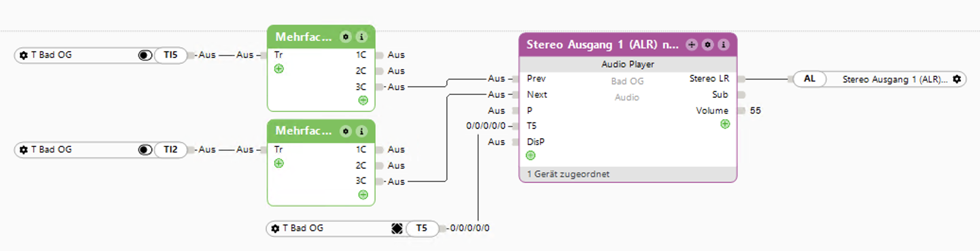Expand Audio Player inputs with plus under DisP

click(531, 155)
